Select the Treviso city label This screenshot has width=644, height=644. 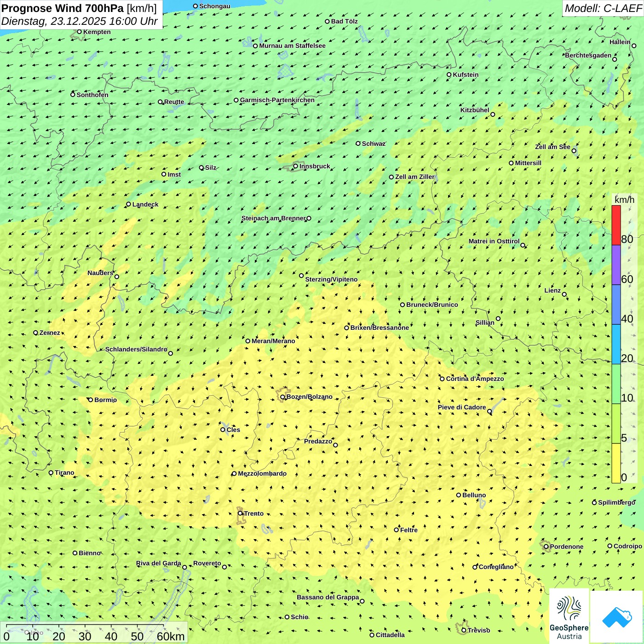click(479, 630)
